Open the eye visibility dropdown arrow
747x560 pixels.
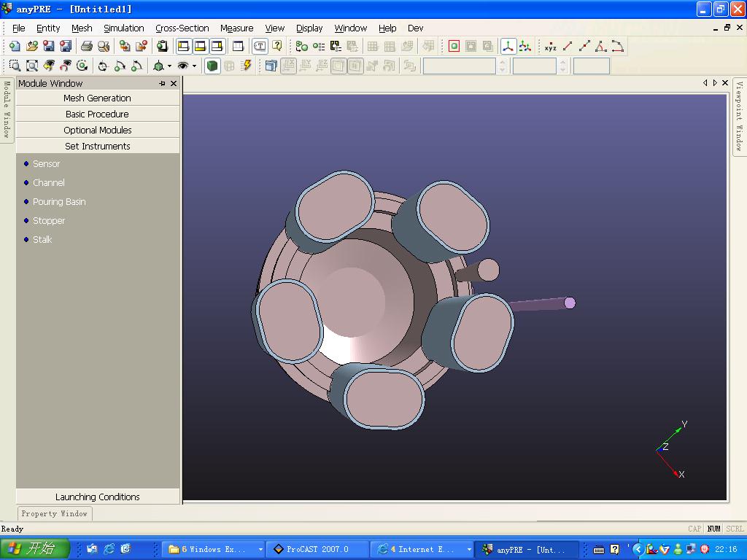point(194,66)
